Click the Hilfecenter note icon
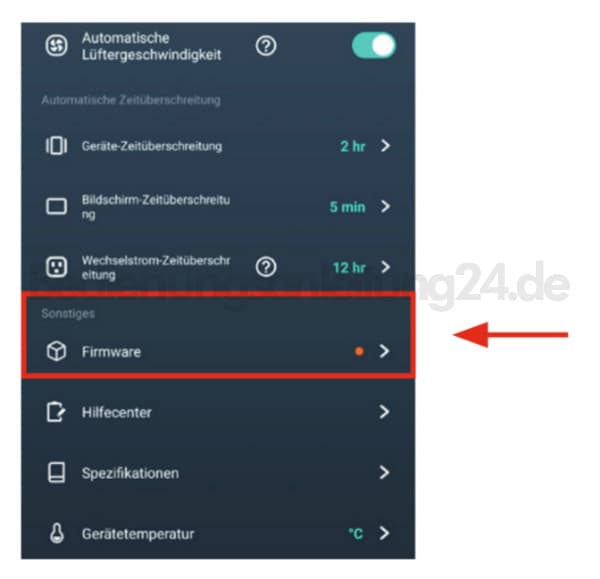This screenshot has height=579, width=600. point(56,412)
